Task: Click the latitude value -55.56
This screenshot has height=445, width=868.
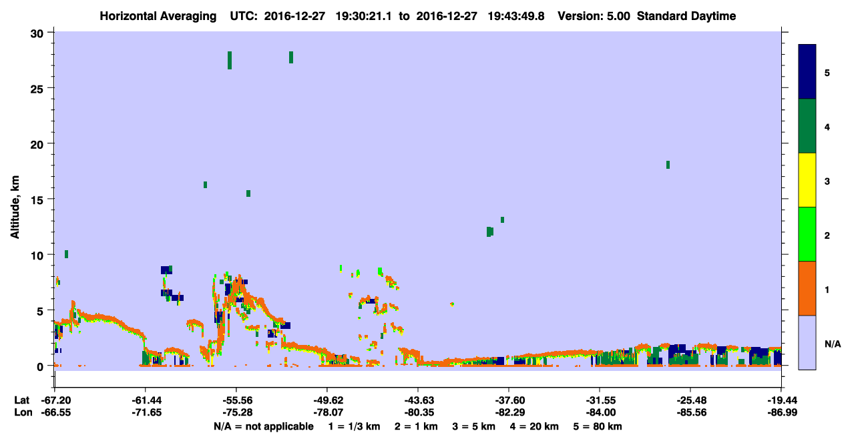Action: (236, 400)
